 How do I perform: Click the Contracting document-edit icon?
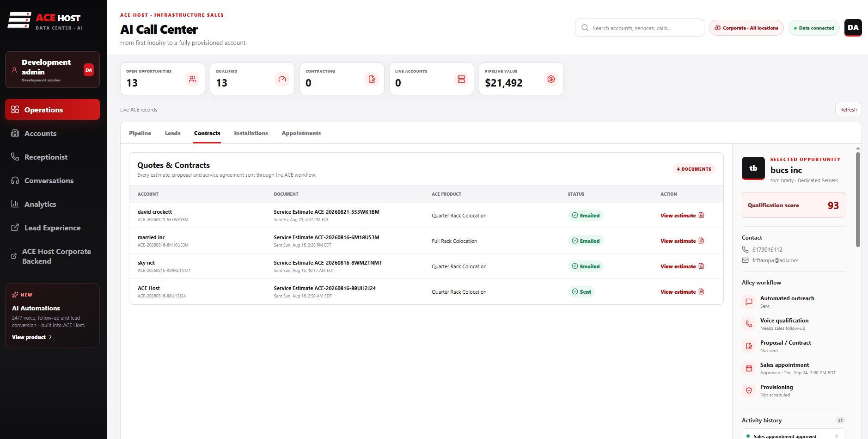click(x=372, y=79)
